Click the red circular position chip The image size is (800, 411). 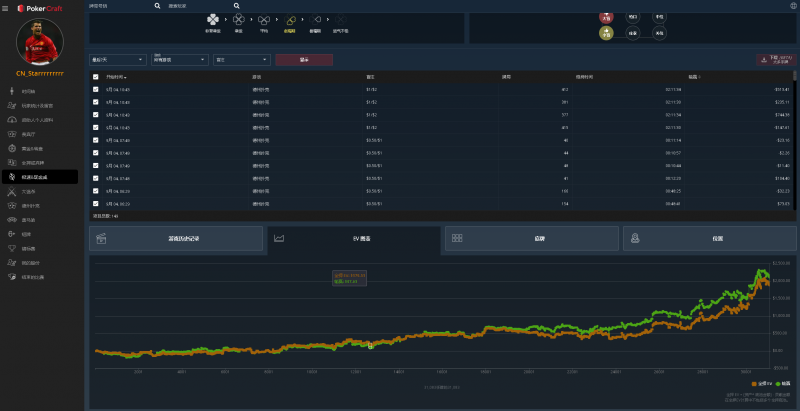pos(606,17)
